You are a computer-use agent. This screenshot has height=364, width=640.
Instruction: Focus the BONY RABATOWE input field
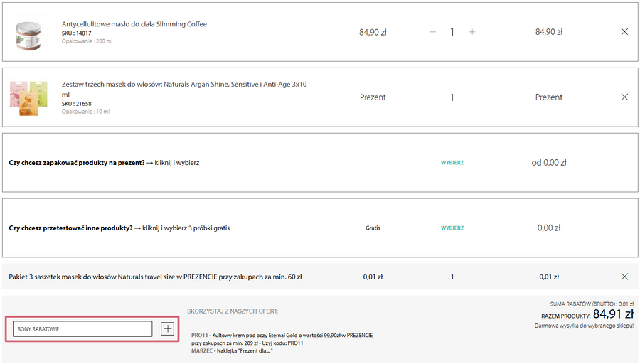tap(82, 329)
